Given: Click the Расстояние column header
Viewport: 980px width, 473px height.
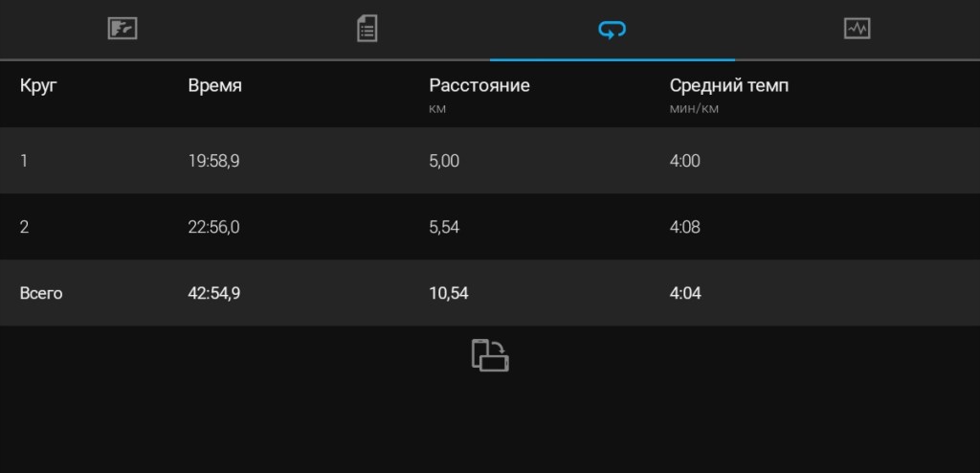Looking at the screenshot, I should (x=479, y=86).
